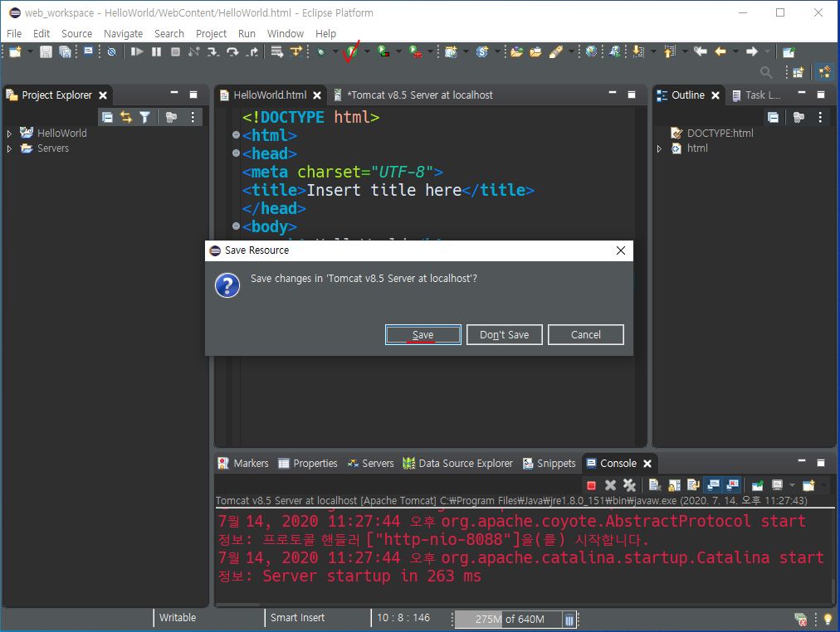Toggle Word Wrap in Console toolbar

(693, 485)
